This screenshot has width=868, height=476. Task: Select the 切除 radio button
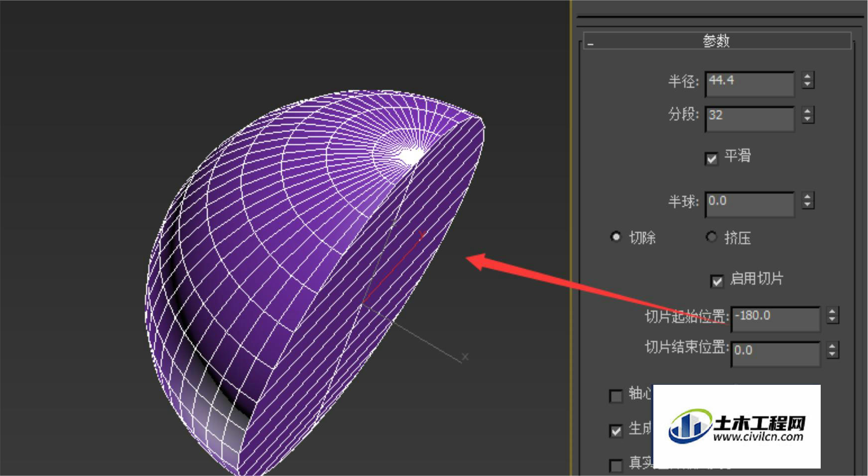(616, 237)
